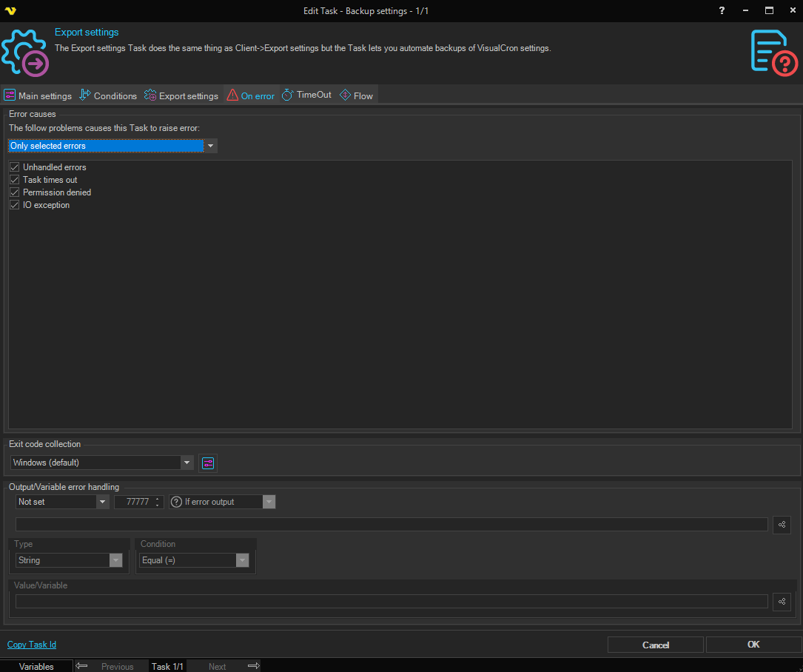Screen dimensions: 803x672
Task: Click the Copy Task Id link
Action: tap(32, 645)
